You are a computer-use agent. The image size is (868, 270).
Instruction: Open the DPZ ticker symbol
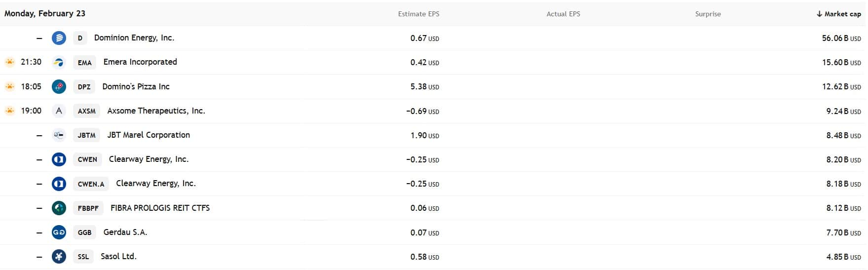(84, 87)
